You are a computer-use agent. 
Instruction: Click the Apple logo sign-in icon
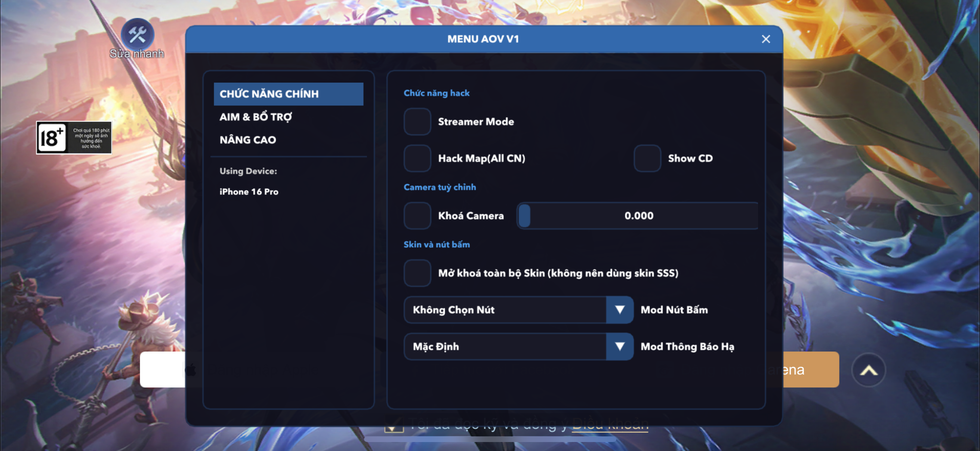190,369
